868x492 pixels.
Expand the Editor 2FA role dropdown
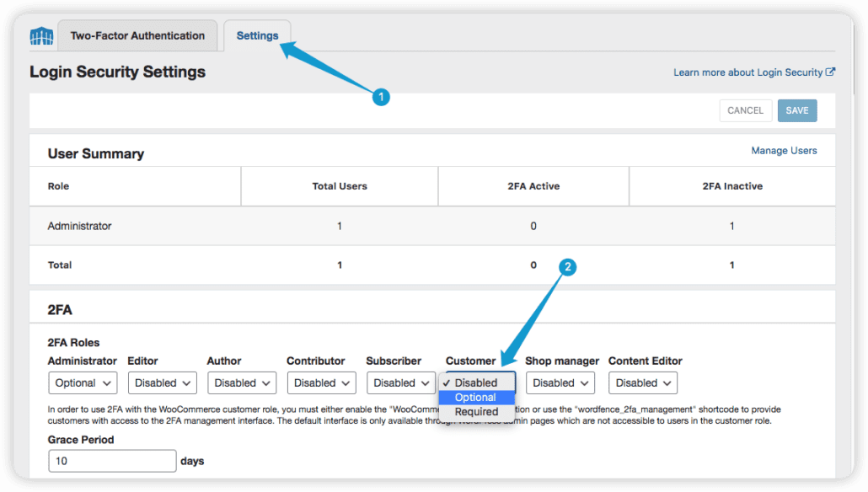coord(162,383)
